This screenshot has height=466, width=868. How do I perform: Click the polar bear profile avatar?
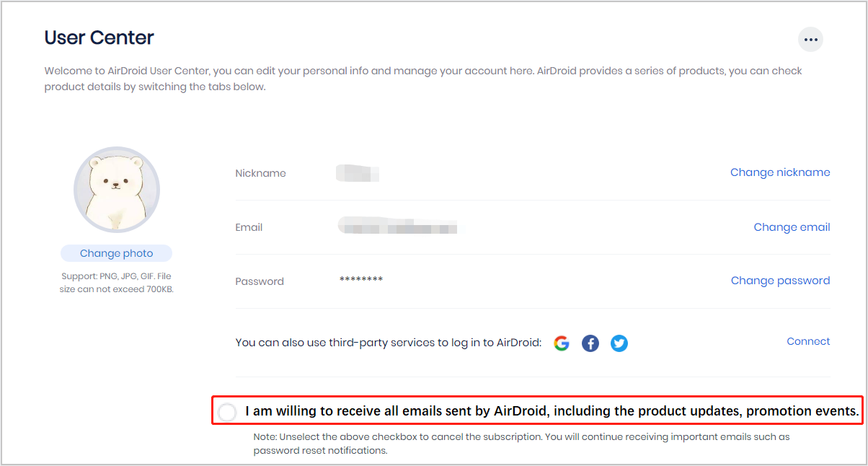116,190
